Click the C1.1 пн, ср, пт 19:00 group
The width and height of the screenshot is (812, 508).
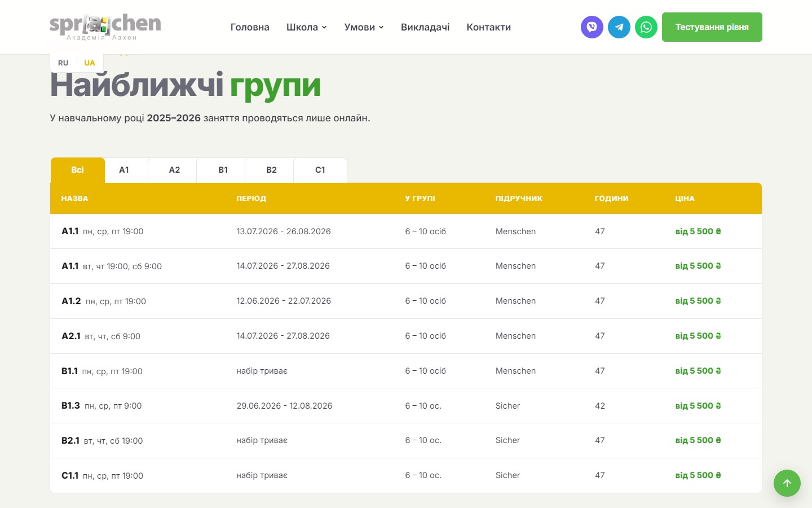pyautogui.click(x=103, y=476)
